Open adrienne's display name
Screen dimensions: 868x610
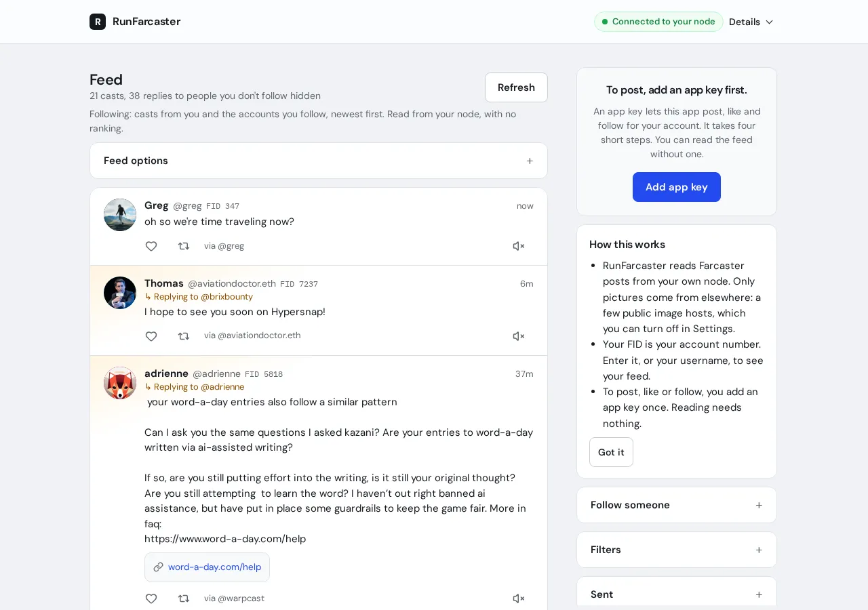(166, 373)
